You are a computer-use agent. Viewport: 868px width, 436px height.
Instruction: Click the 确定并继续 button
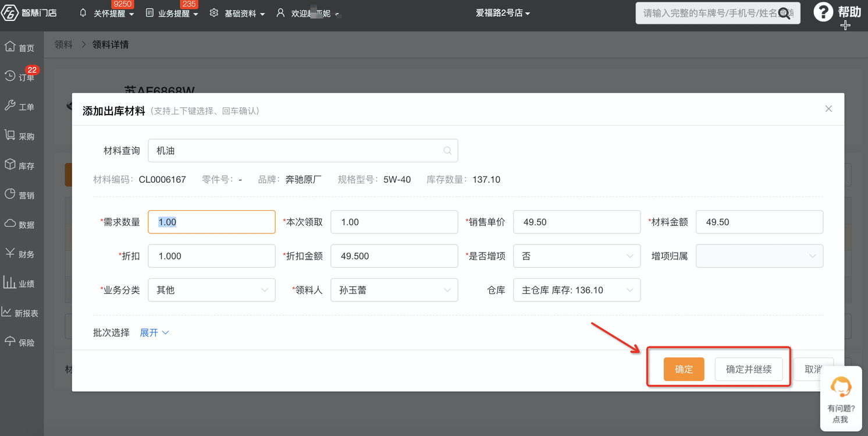click(x=749, y=369)
